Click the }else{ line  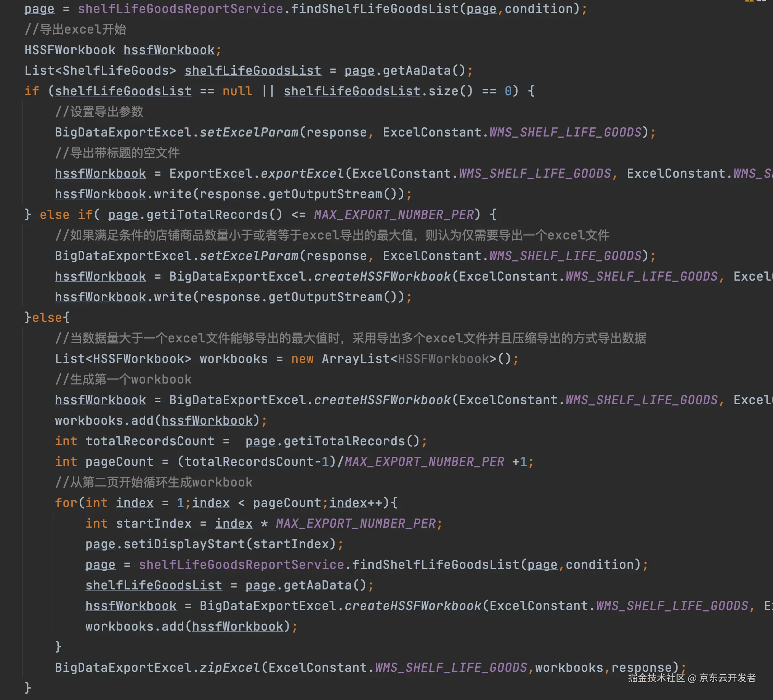click(47, 318)
